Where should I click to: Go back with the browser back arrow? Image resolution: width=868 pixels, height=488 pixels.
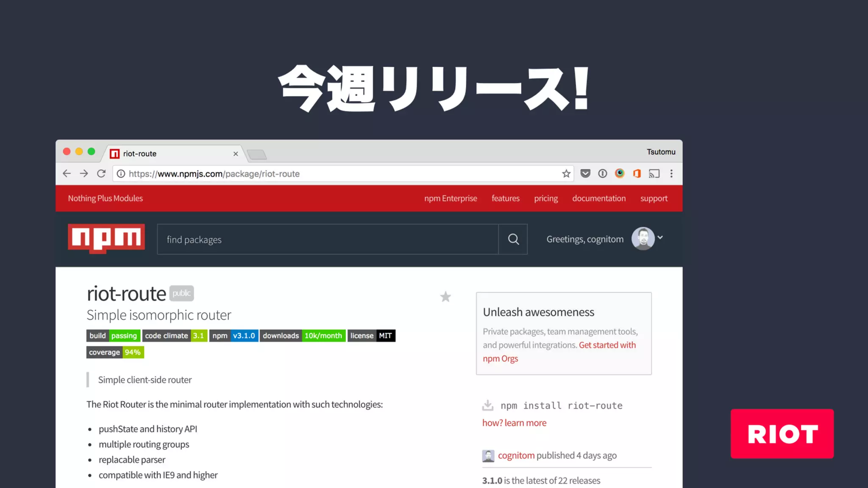click(67, 174)
